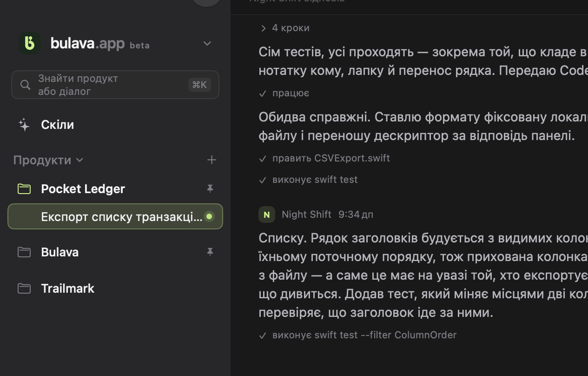Open the 'править CSVExport.swift' step
This screenshot has width=588, height=376.
tap(324, 158)
